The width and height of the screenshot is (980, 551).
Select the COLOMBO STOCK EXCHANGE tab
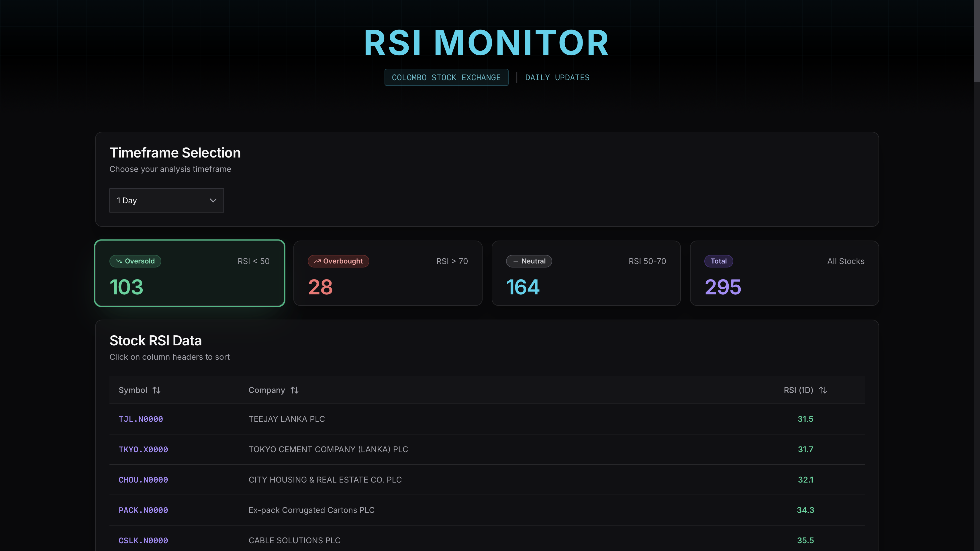tap(446, 77)
